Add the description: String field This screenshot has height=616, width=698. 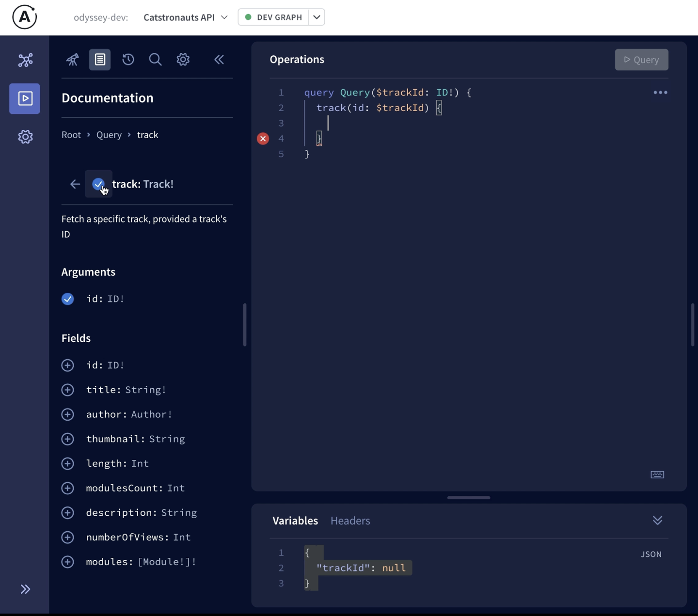[68, 513]
